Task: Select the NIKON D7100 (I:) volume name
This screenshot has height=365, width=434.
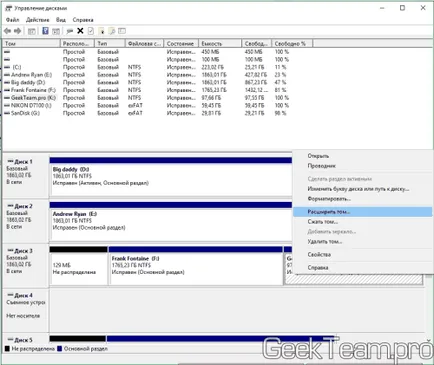Action: point(31,106)
